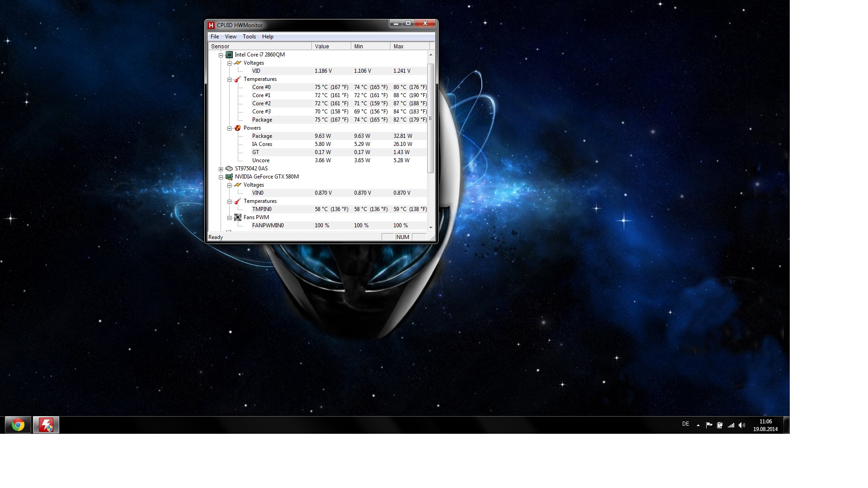Collapse the Intel Core i7 2860QM node
This screenshot has width=868, height=488.
coord(221,55)
